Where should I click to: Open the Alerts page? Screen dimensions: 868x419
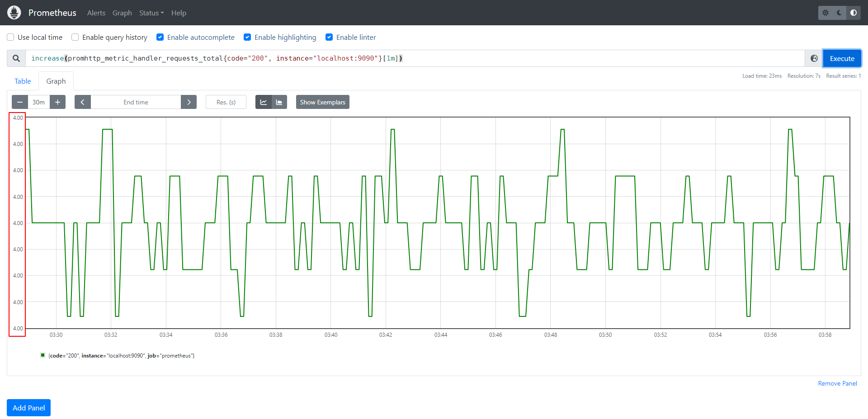click(x=96, y=13)
